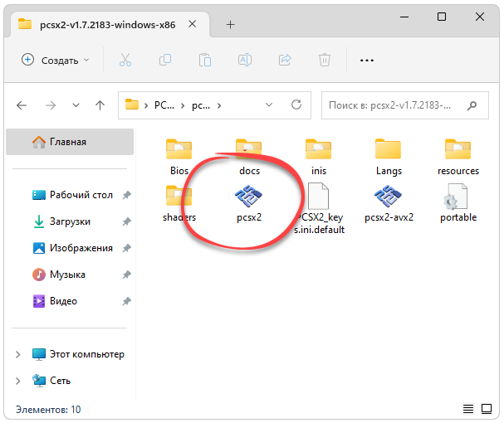Click the Элементов: 10 status text
Image resolution: width=504 pixels, height=423 pixels.
[48, 410]
